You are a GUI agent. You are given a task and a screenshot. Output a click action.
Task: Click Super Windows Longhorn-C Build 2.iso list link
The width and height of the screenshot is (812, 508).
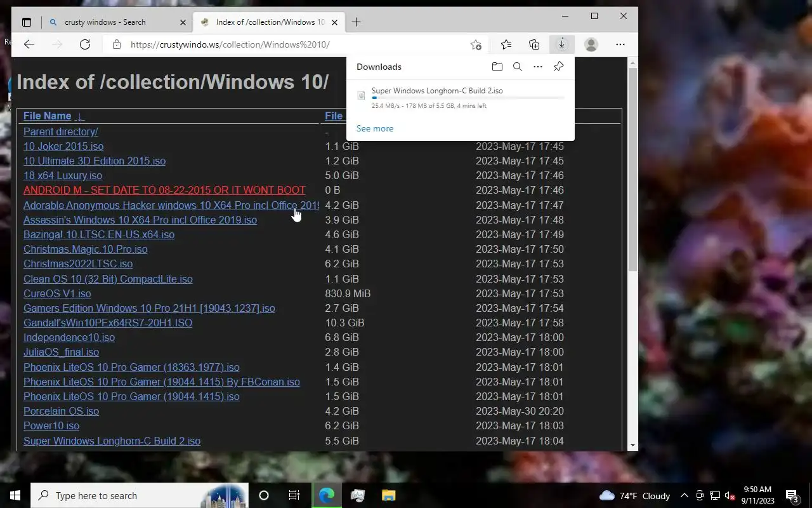[112, 441]
